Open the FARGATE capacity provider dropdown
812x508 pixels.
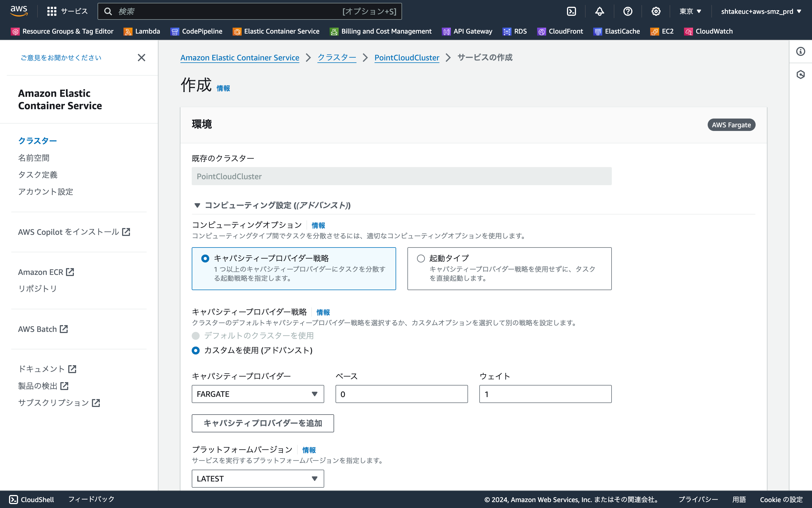click(x=258, y=394)
